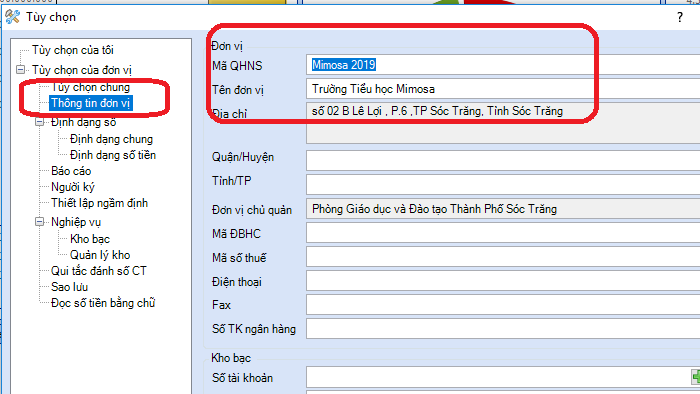Collapse the Nghiệp vụ tree node
Viewport: 700px width, 394px height.
pyautogui.click(x=39, y=222)
